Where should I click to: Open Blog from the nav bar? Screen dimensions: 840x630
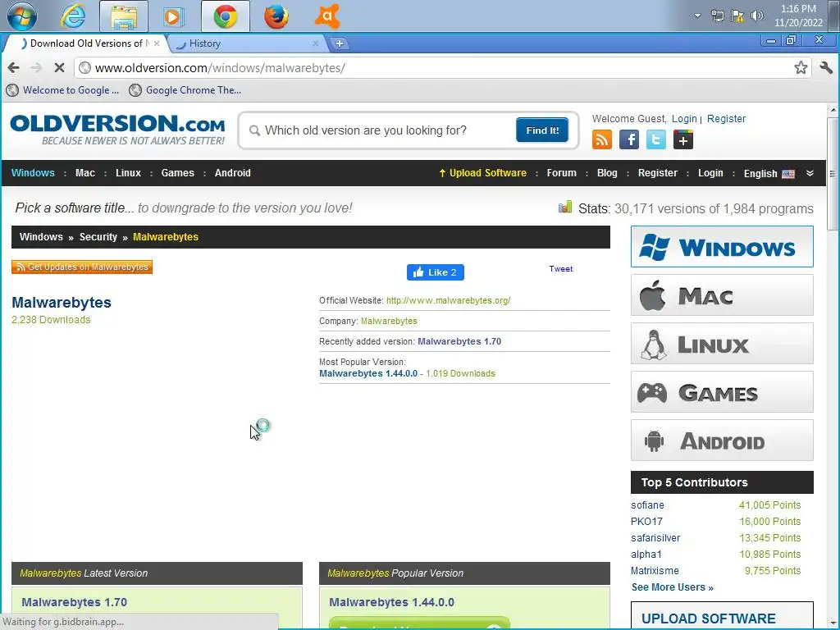[x=607, y=173]
